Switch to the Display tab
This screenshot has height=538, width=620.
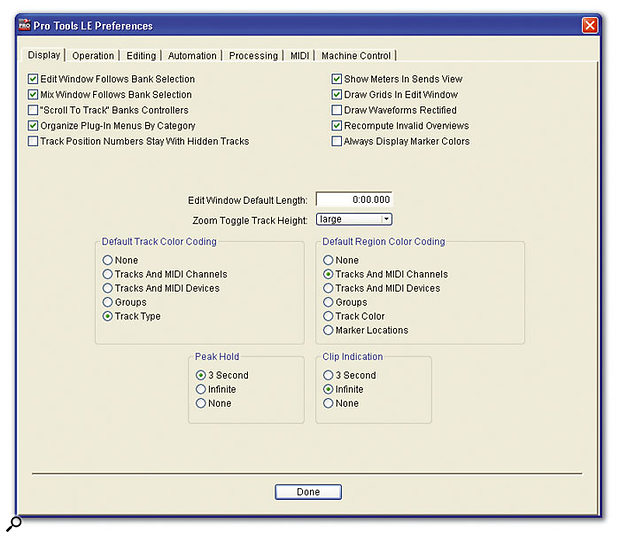[x=44, y=55]
